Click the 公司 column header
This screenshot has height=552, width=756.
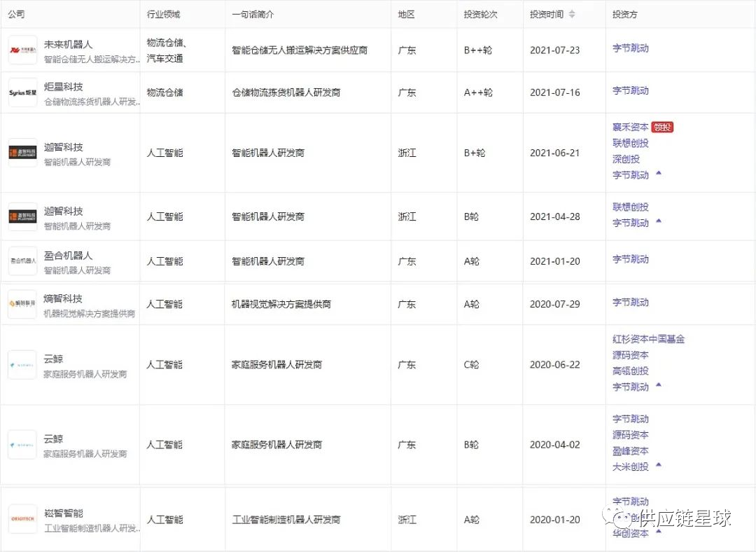click(x=16, y=14)
